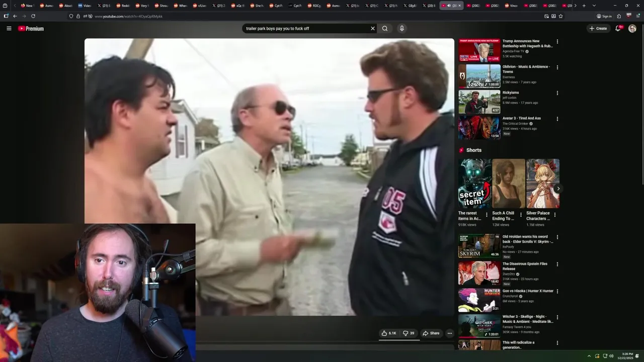Open the YouTube account avatar menu
The width and height of the screenshot is (644, 362).
click(x=632, y=29)
